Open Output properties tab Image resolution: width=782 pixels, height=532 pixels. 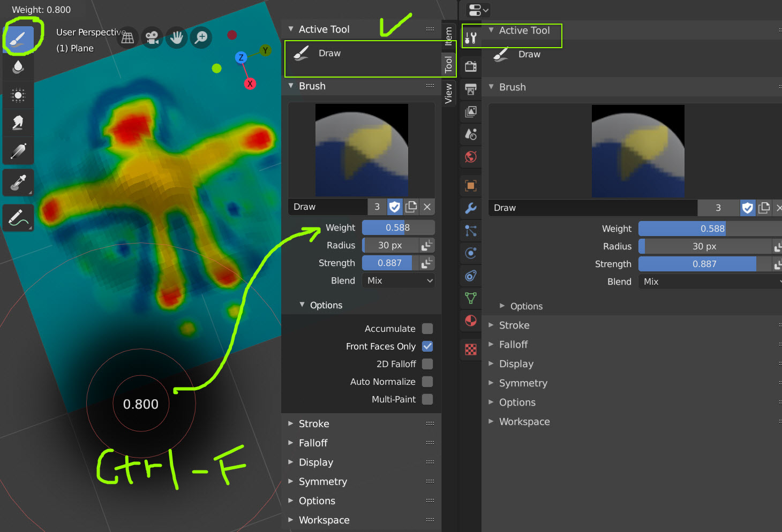[x=471, y=89]
